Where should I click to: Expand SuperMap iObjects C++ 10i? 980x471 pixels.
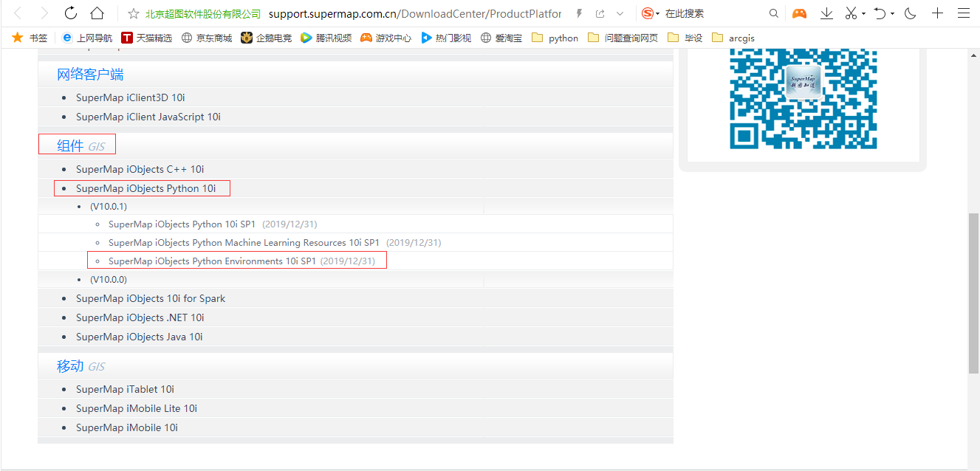click(140, 169)
